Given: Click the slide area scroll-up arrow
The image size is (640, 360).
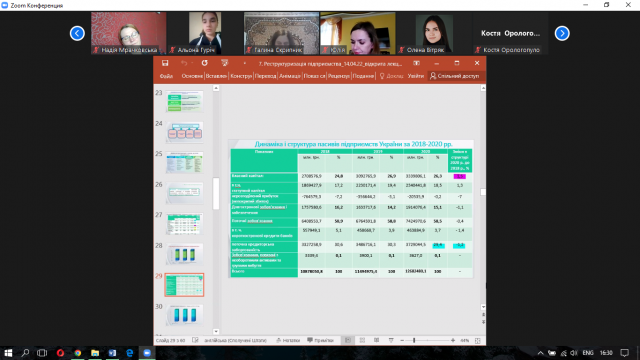Looking at the screenshot, I should click(483, 88).
